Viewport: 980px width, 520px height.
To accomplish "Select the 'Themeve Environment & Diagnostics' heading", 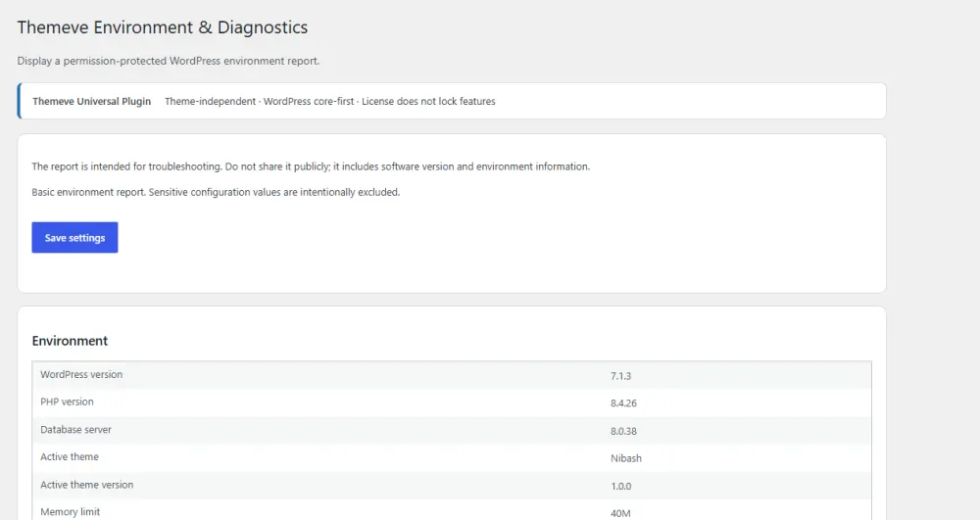I will pyautogui.click(x=163, y=27).
